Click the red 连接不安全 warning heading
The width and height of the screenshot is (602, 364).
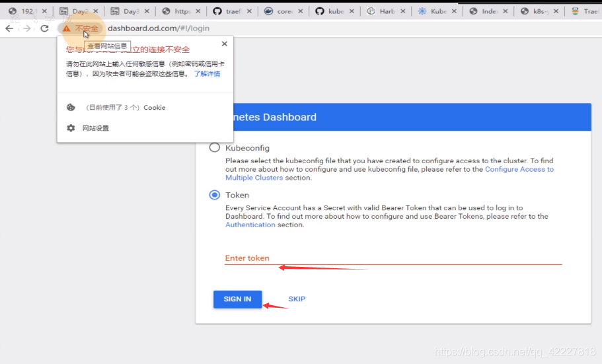[x=128, y=50]
